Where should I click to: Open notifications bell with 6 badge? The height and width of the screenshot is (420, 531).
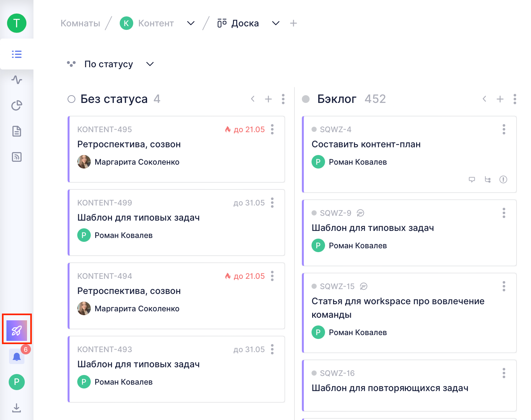17,357
